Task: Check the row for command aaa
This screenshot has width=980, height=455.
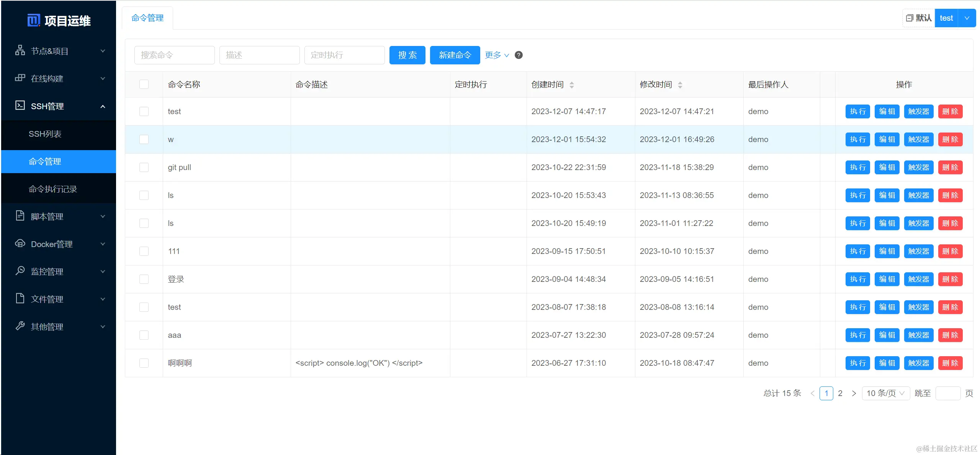Action: 144,335
